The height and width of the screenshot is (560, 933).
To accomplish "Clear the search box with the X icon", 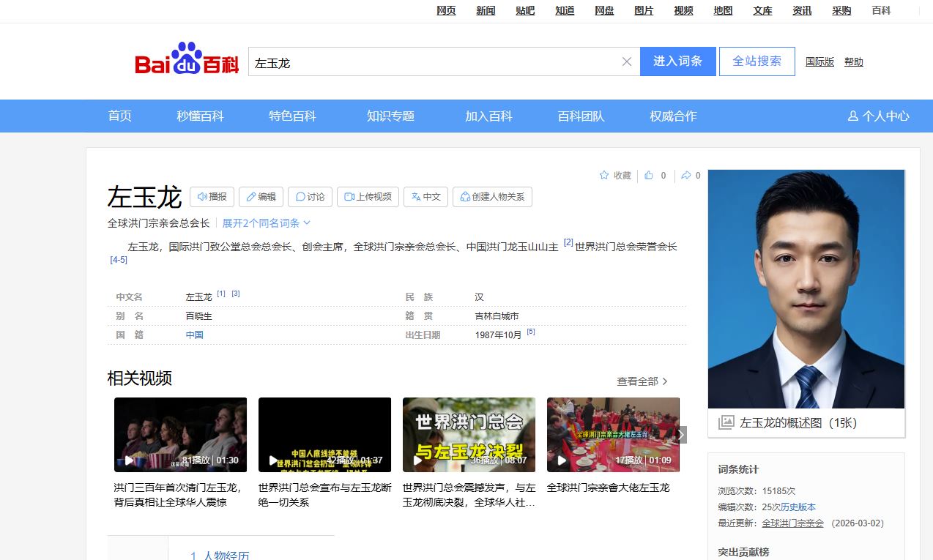I will (626, 61).
